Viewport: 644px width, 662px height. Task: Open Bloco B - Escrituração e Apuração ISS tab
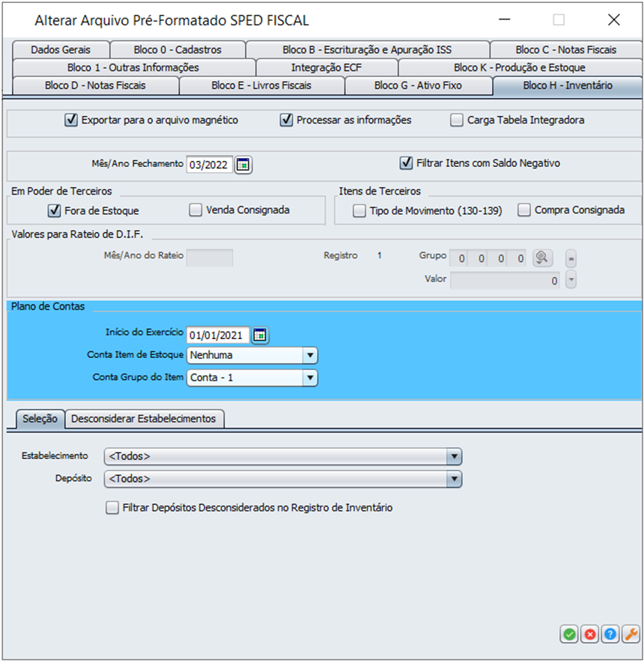click(368, 50)
